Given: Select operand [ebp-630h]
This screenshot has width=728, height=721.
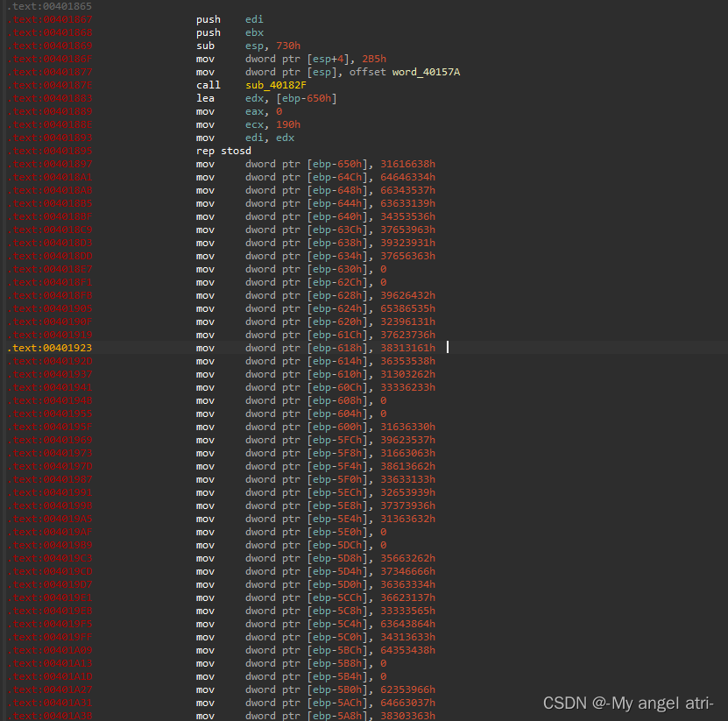Looking at the screenshot, I should point(337,269).
